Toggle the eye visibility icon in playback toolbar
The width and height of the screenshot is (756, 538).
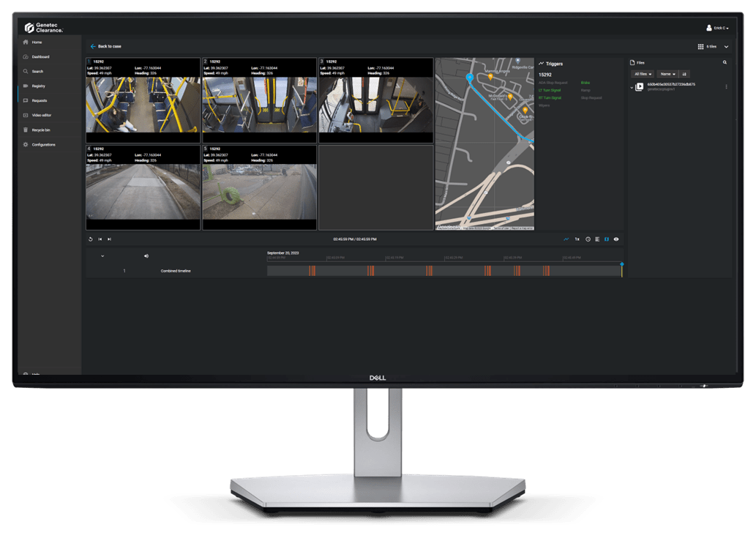pyautogui.click(x=616, y=239)
